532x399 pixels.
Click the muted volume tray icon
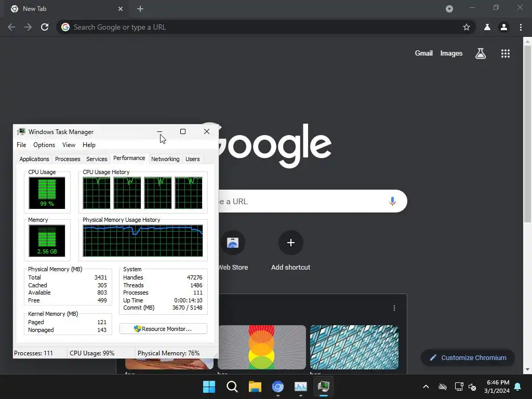point(472,387)
